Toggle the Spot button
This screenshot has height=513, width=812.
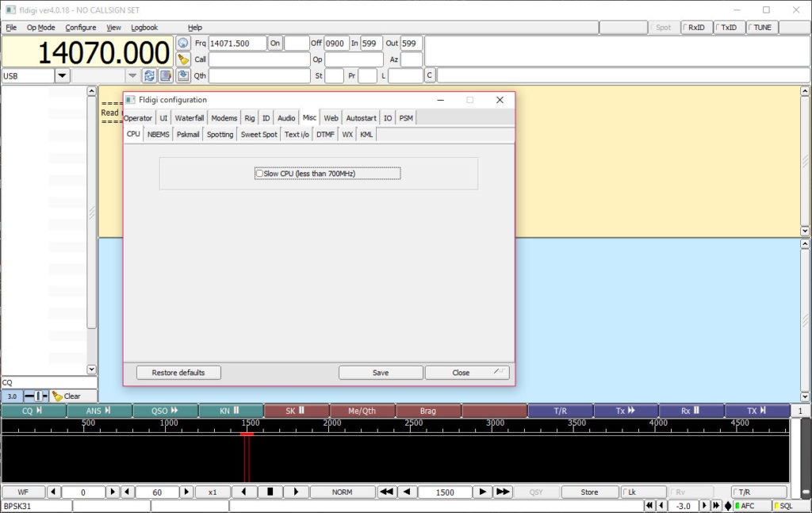[662, 28]
